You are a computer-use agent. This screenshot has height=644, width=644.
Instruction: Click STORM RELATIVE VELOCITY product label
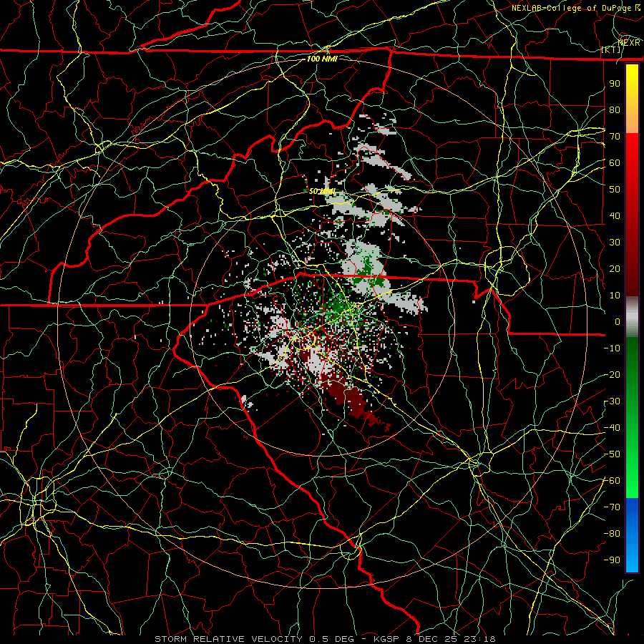[228, 639]
